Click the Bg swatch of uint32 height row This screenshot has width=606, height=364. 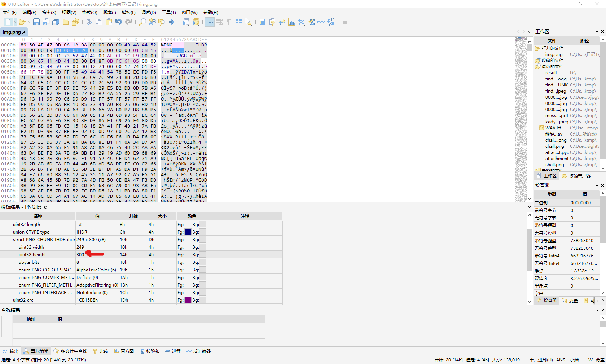(x=203, y=254)
